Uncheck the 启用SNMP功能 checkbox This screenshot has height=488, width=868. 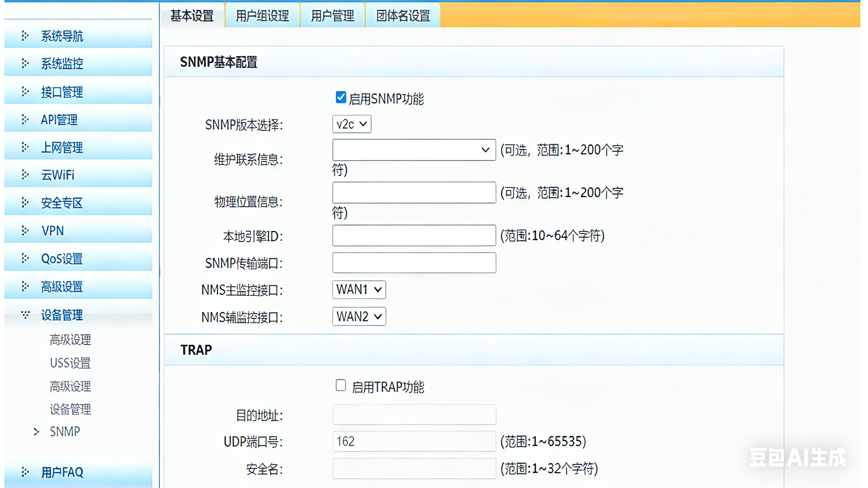tap(341, 97)
